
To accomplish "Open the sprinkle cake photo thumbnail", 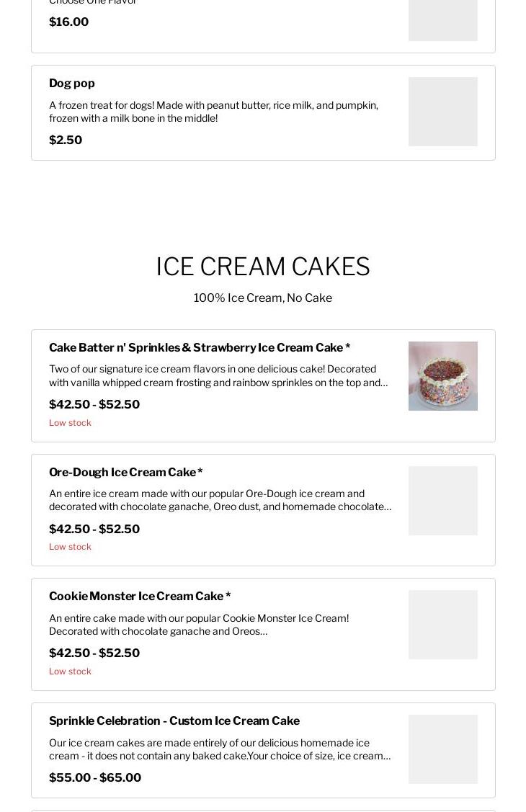I will pyautogui.click(x=442, y=376).
